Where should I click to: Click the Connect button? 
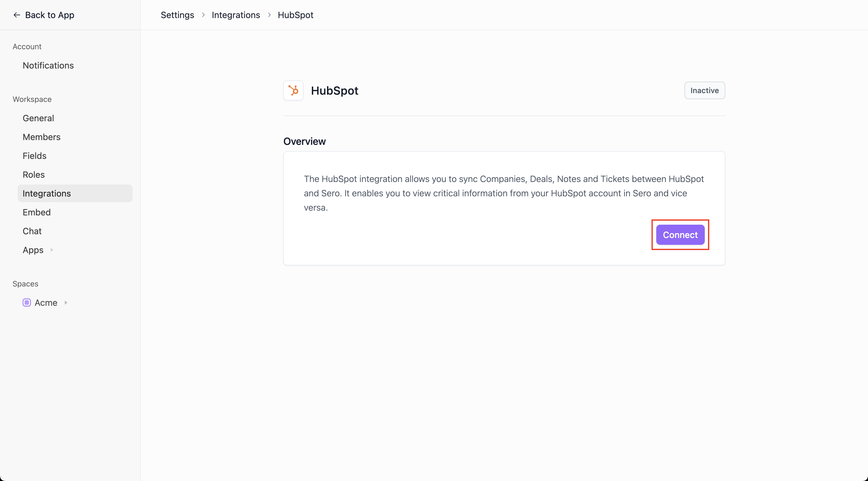[680, 235]
